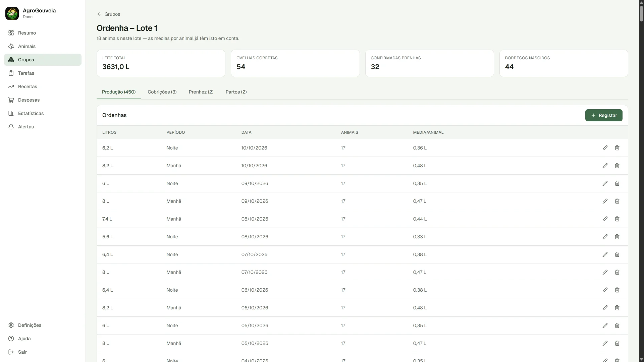Open Resumo in the sidebar
This screenshot has height=362, width=644.
point(43,33)
